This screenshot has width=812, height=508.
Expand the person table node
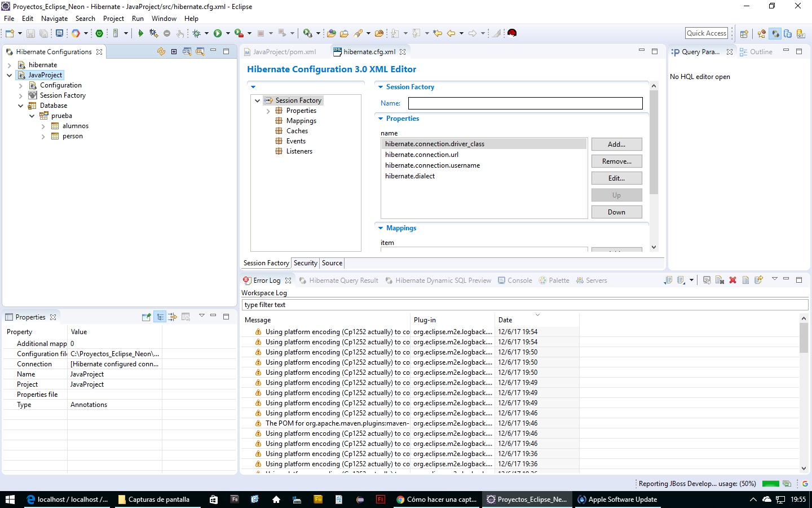(x=43, y=136)
